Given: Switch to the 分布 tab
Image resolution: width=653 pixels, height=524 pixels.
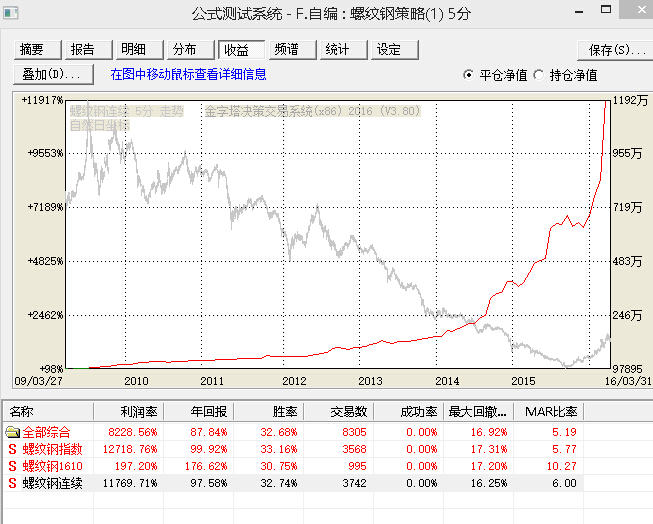Looking at the screenshot, I should tap(191, 50).
